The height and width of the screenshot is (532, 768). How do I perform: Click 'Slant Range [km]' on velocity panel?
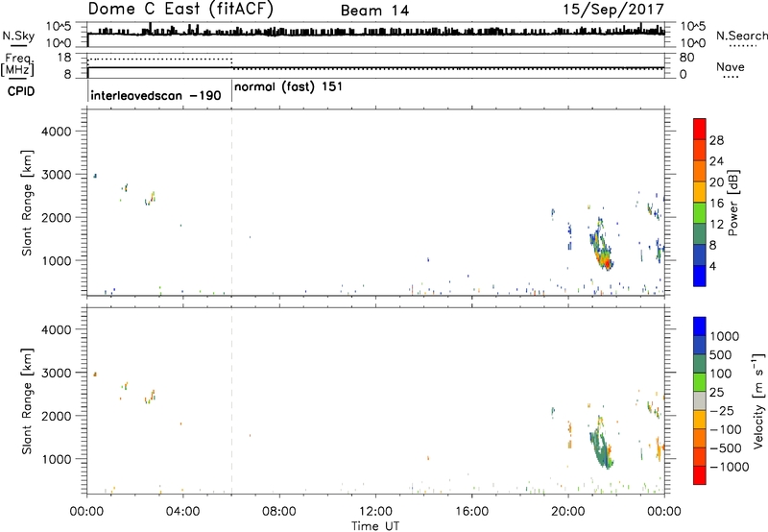(27, 401)
